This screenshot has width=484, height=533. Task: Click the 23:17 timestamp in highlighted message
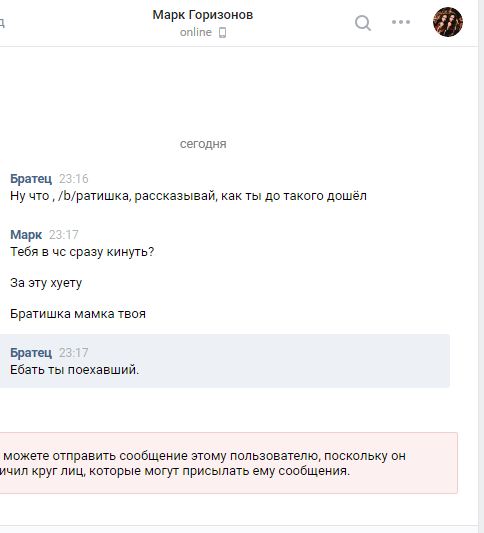tap(74, 353)
